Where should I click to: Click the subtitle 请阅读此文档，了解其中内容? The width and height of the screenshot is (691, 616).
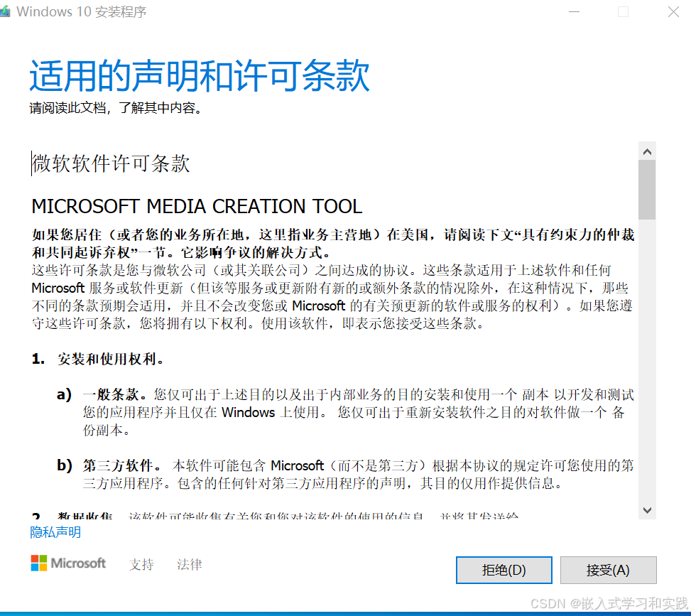pos(116,107)
